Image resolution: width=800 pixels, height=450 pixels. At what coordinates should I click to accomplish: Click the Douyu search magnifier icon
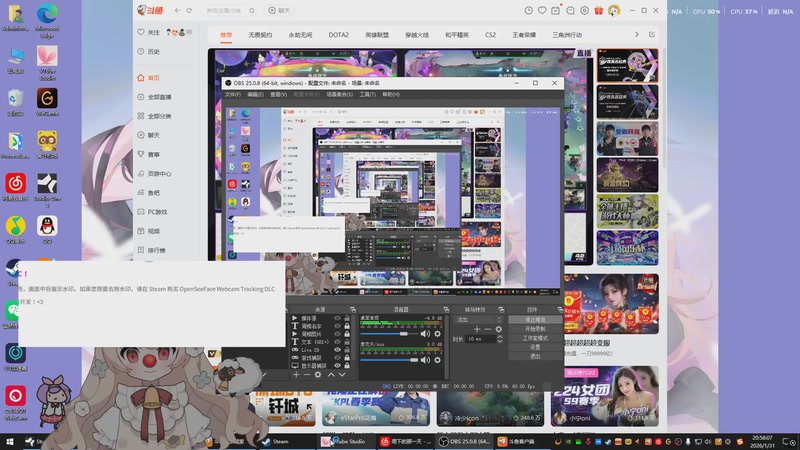pyautogui.click(x=252, y=10)
